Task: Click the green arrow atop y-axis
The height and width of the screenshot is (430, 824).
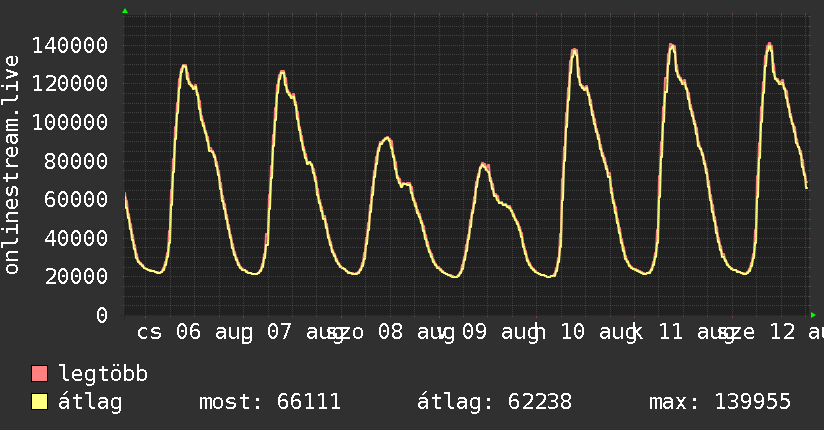Action: tap(125, 11)
